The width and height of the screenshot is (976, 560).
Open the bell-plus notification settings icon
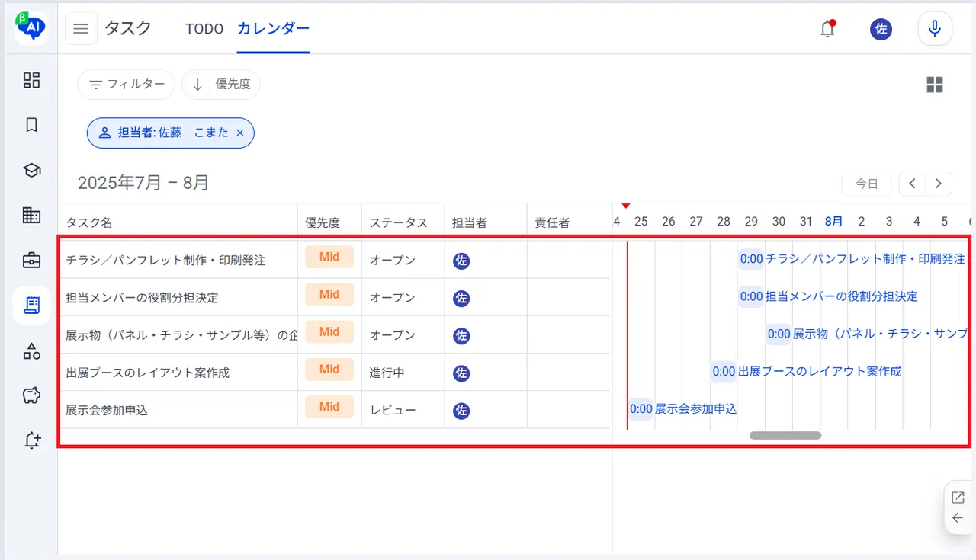[x=31, y=440]
